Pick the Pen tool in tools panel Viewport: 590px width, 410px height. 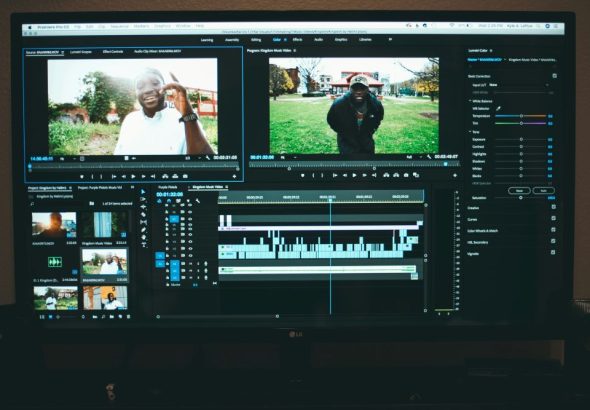click(x=143, y=230)
